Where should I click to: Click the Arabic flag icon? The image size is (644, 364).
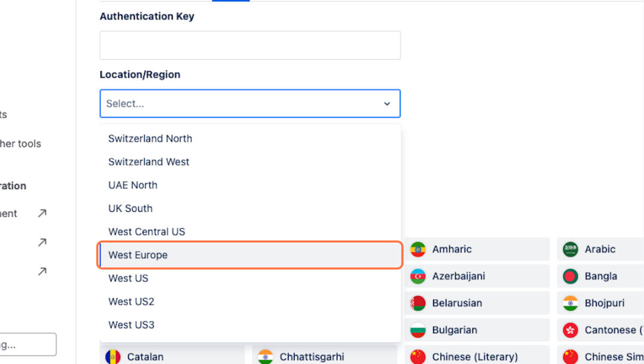[570, 249]
